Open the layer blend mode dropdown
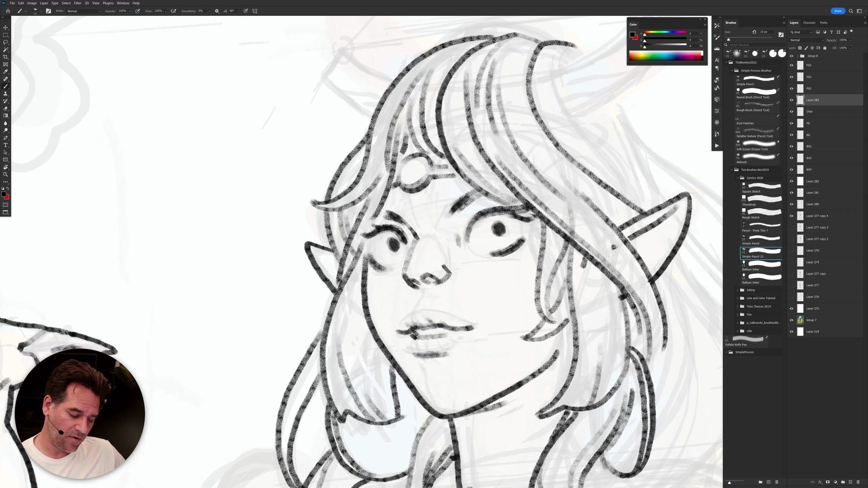The height and width of the screenshot is (488, 868). pyautogui.click(x=807, y=40)
